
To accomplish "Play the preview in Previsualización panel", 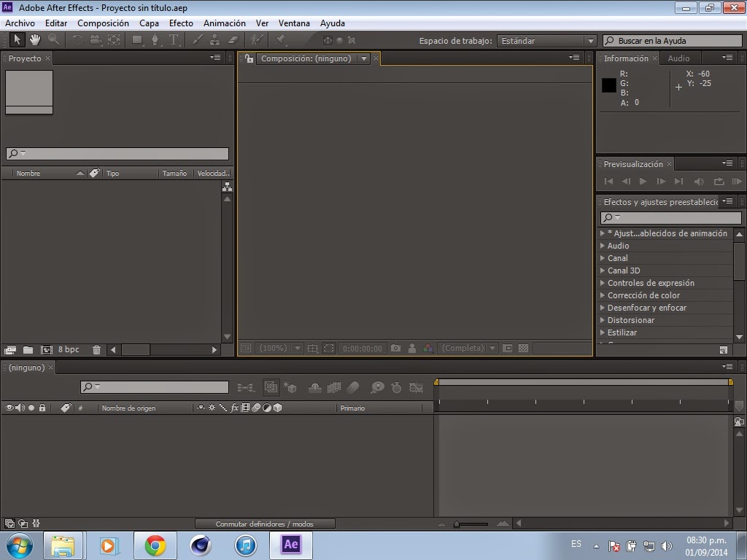I will coord(643,182).
